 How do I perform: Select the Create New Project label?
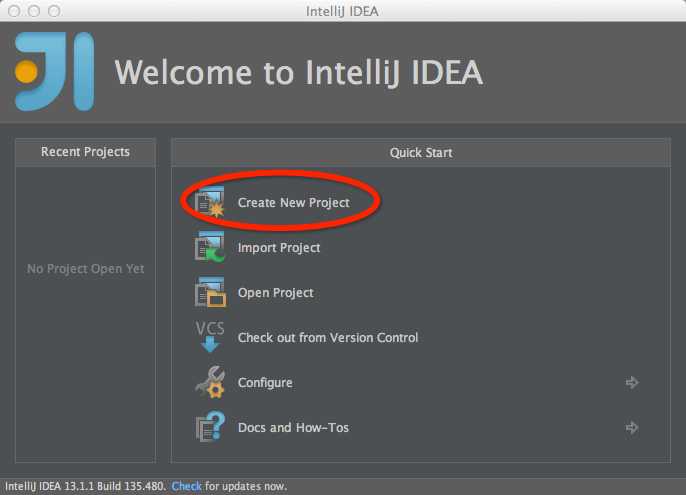[x=293, y=203]
